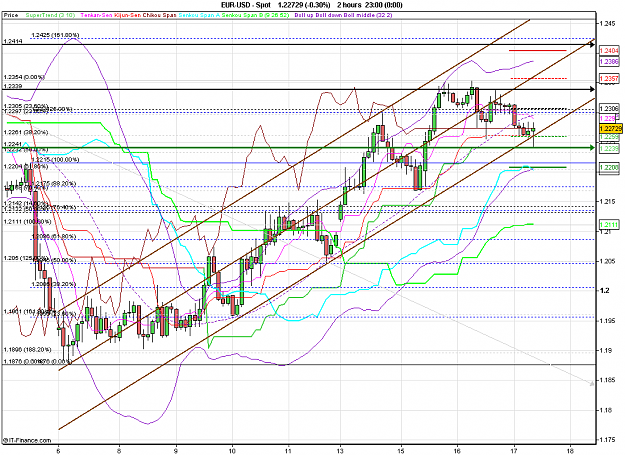This screenshot has height=455, width=625.
Task: Click the 1.2414 horizontal line label
Action: pos(13,41)
